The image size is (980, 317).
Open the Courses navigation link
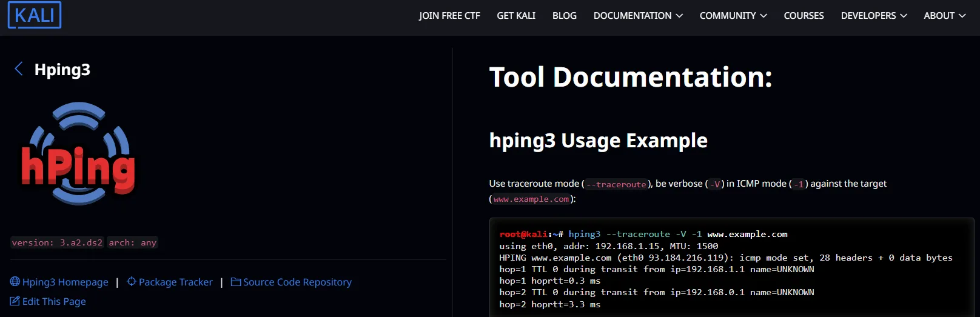804,16
